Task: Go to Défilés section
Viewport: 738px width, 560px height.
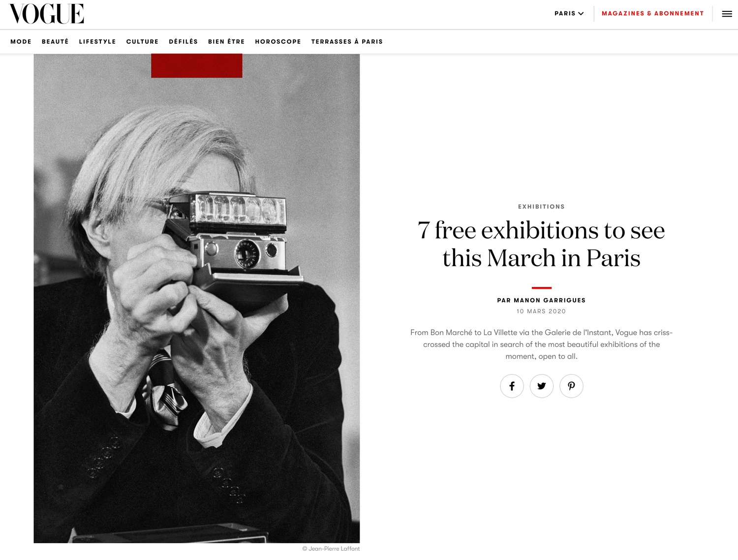Action: tap(183, 41)
